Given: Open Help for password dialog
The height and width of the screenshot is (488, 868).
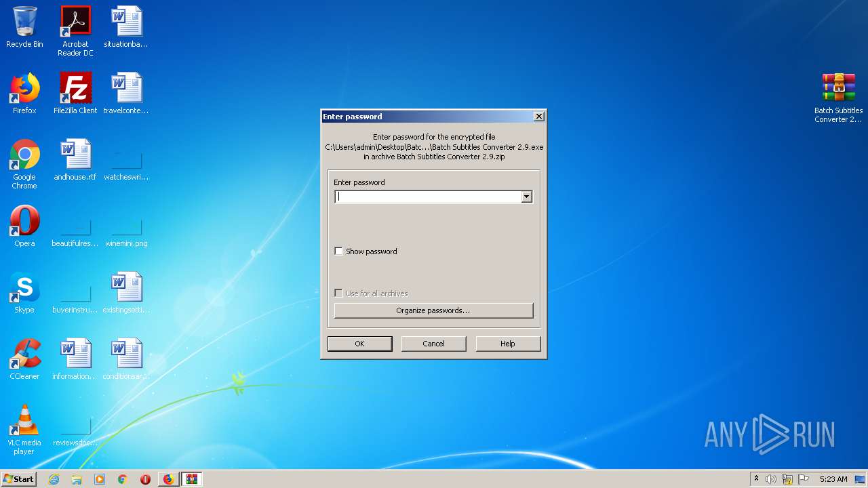Looking at the screenshot, I should point(508,344).
